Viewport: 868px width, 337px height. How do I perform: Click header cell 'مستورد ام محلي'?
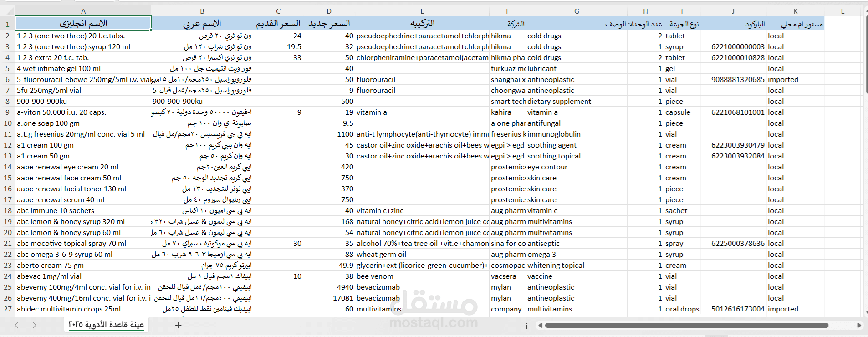[x=795, y=23]
